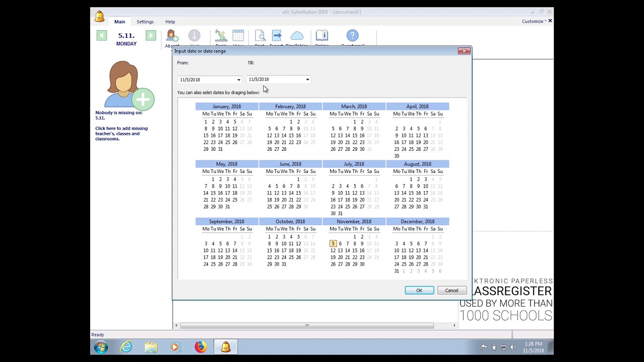Go to the previous day with the left green arrow
644x362 pixels.
click(102, 35)
